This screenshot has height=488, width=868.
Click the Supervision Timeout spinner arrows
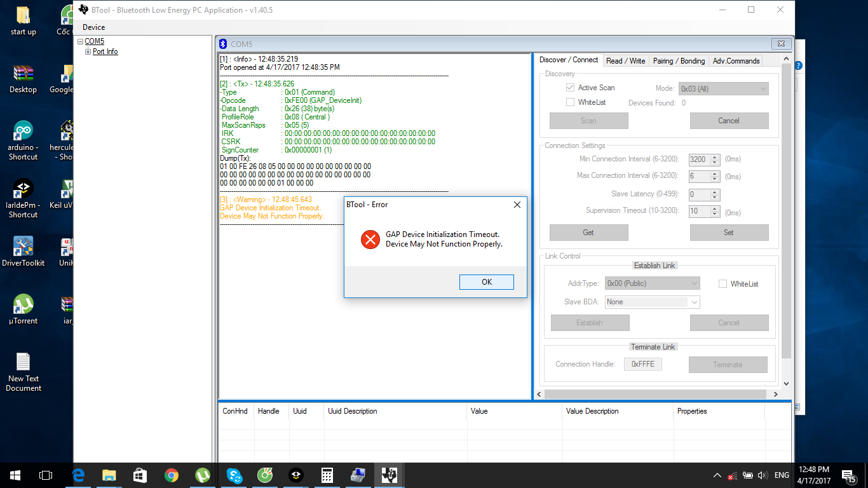pyautogui.click(x=715, y=212)
